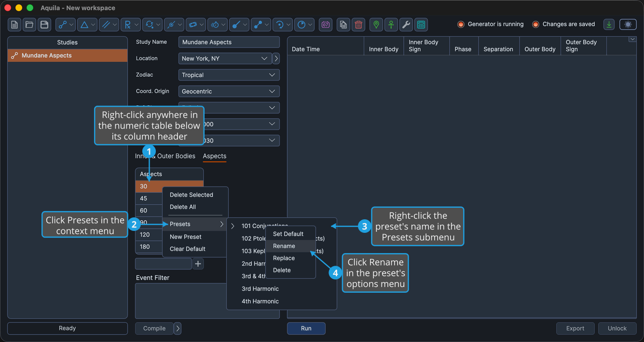Open the two-ball connector tool dropdown
This screenshot has width=644, height=342.
click(x=260, y=25)
